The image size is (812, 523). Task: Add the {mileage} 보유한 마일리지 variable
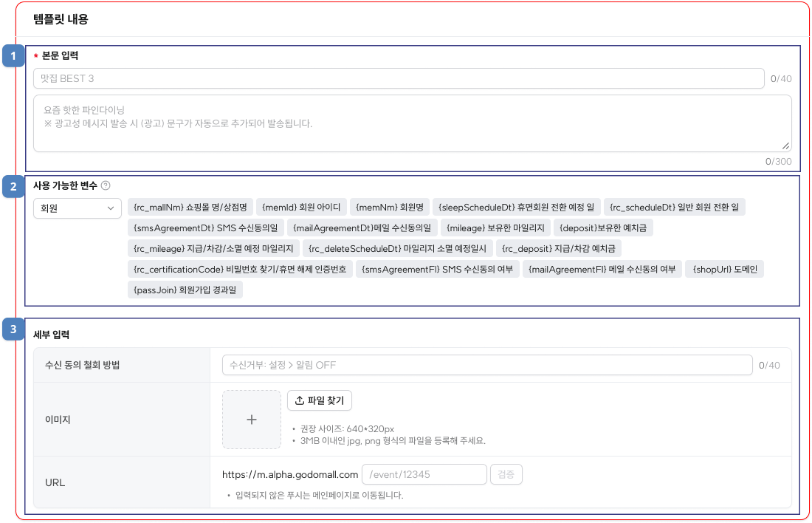tap(496, 228)
